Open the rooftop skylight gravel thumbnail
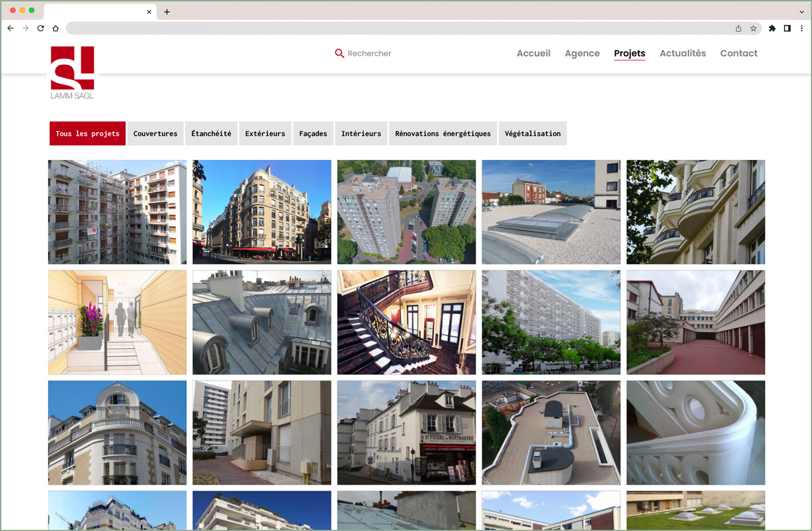Screen dimensions: 812x531 coord(551,212)
